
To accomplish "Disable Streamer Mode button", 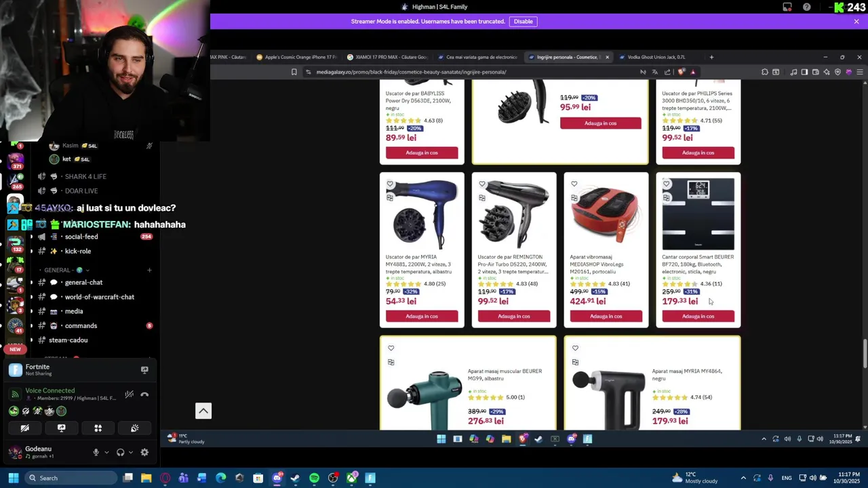I will [x=523, y=21].
